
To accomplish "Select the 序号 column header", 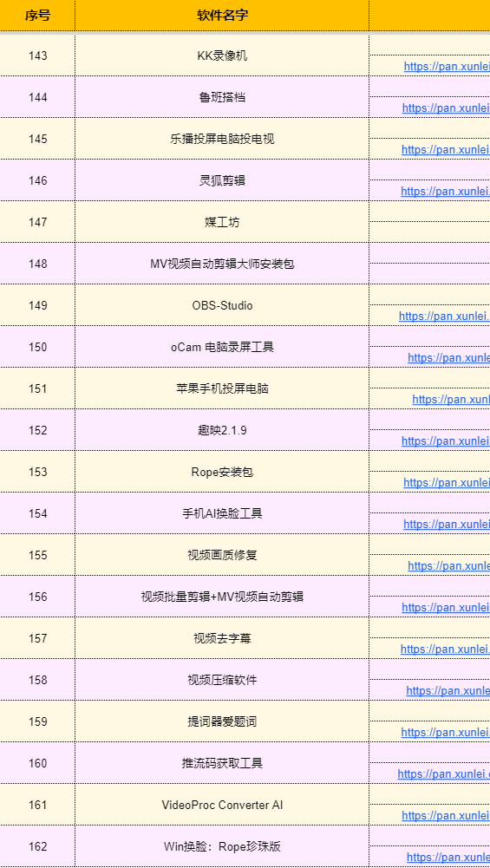I will click(37, 16).
